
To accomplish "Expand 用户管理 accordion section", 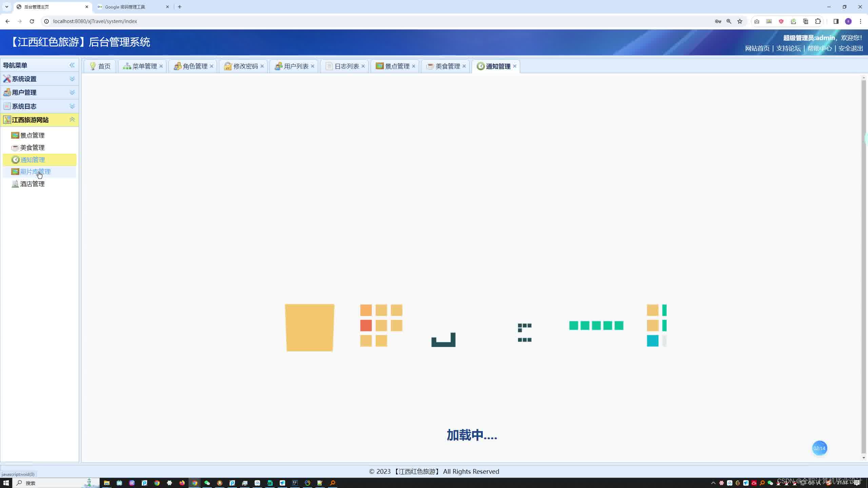I will click(72, 93).
